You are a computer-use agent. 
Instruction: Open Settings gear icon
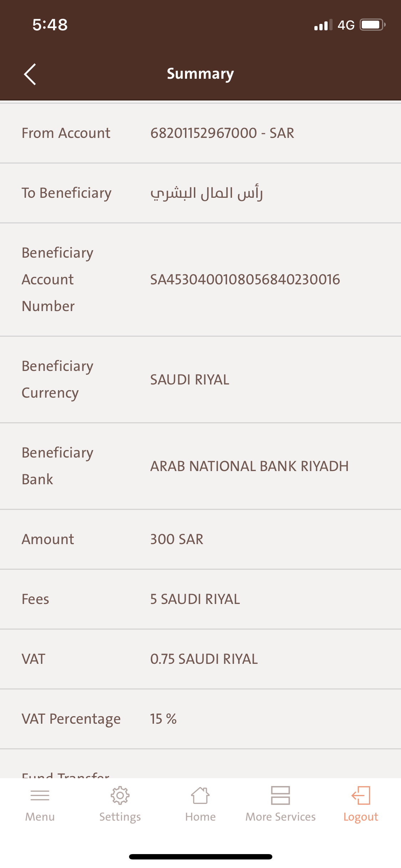pos(120,795)
